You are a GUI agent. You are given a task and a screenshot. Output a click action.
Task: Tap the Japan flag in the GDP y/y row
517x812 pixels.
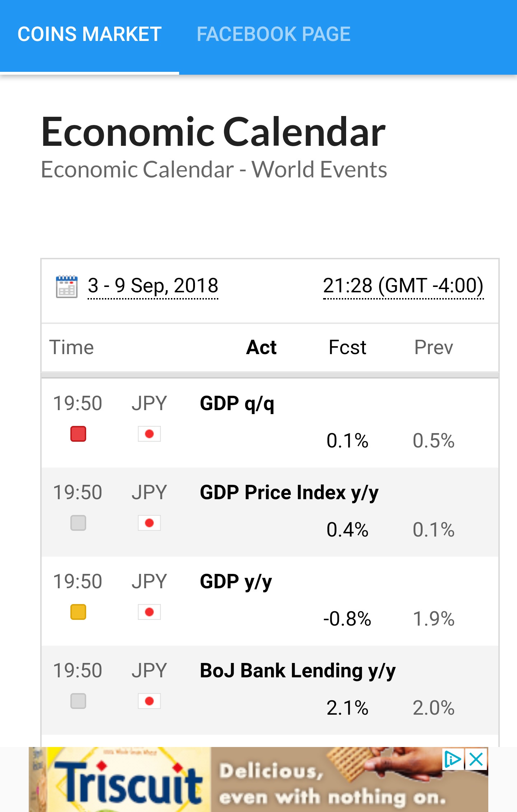[x=149, y=612]
